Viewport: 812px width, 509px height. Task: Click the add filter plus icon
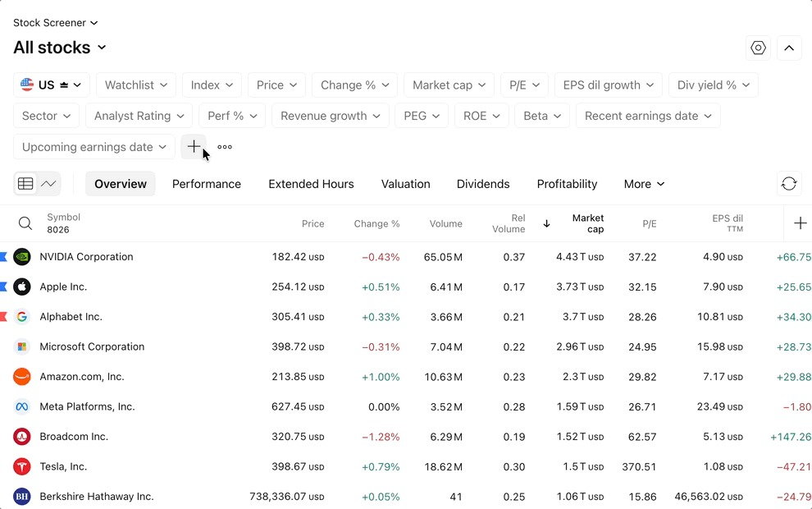pos(194,147)
